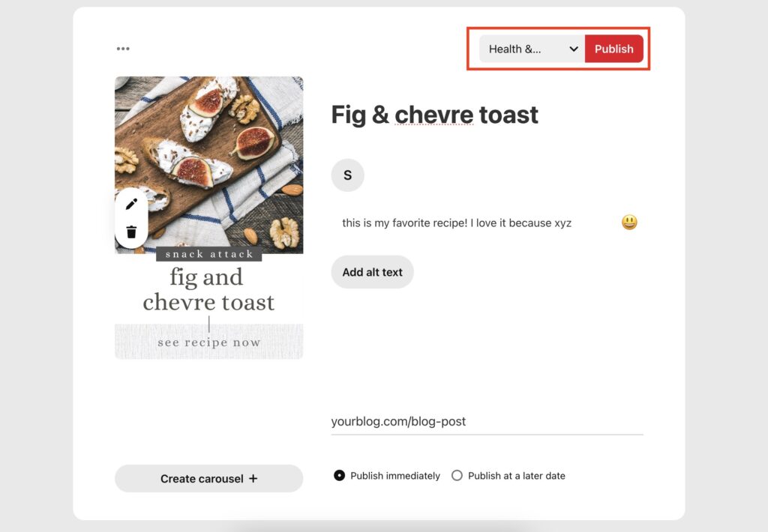
Task: Click the 'Fig & chevre toast' title field
Action: (435, 115)
